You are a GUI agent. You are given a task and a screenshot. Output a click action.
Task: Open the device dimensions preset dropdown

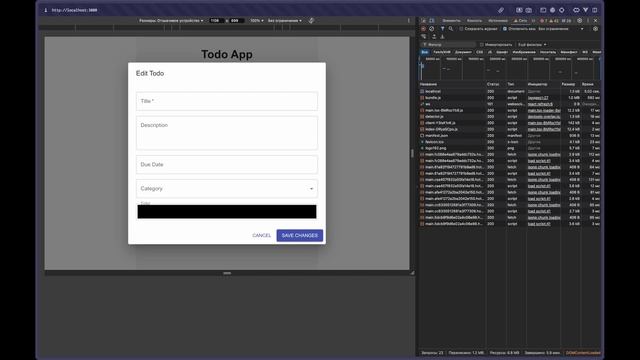tap(171, 20)
